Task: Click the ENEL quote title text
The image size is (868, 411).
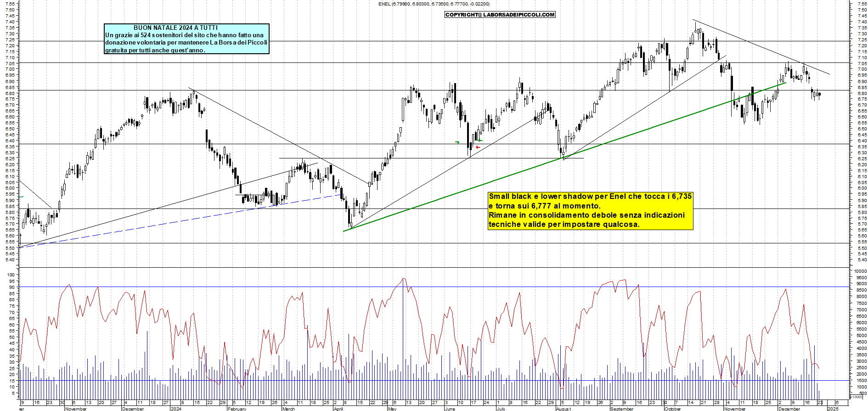Action: 434,4
